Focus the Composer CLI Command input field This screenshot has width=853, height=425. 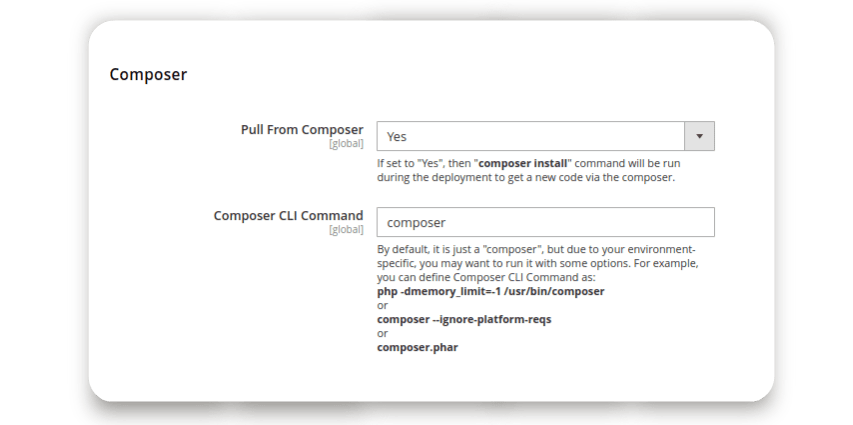pos(545,222)
